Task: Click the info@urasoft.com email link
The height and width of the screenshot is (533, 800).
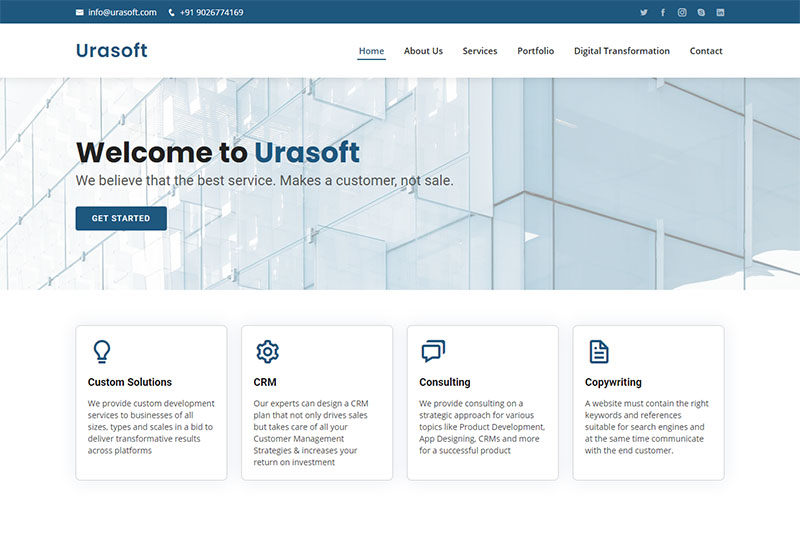Action: 122,12
